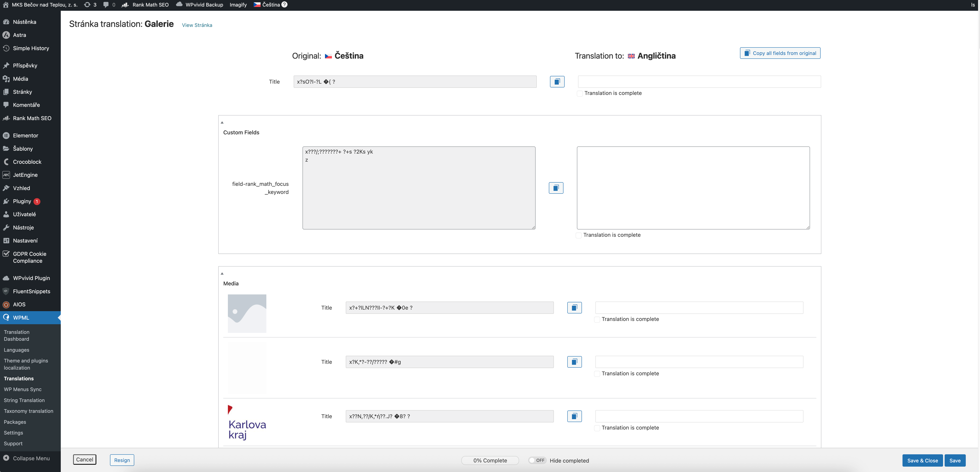
Task: Copy rank_math_focus_keyword field from original
Action: 556,188
